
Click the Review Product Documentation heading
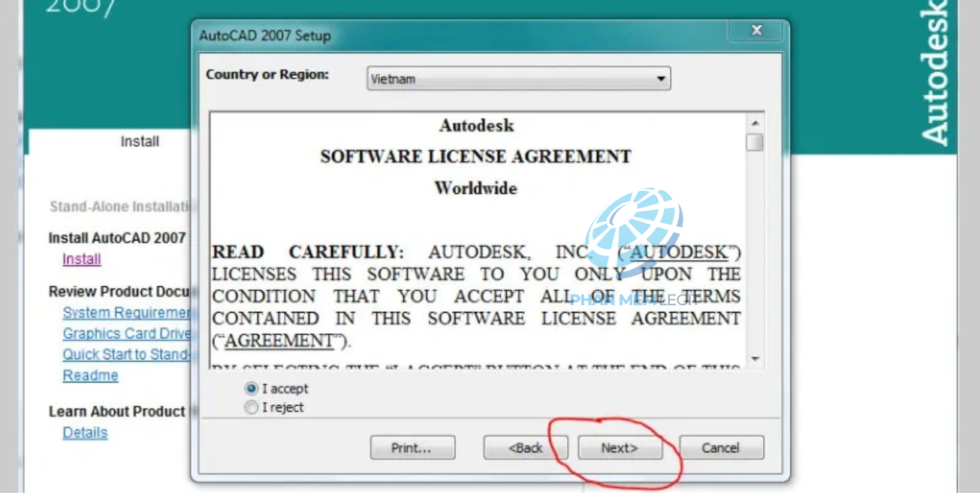point(120,292)
